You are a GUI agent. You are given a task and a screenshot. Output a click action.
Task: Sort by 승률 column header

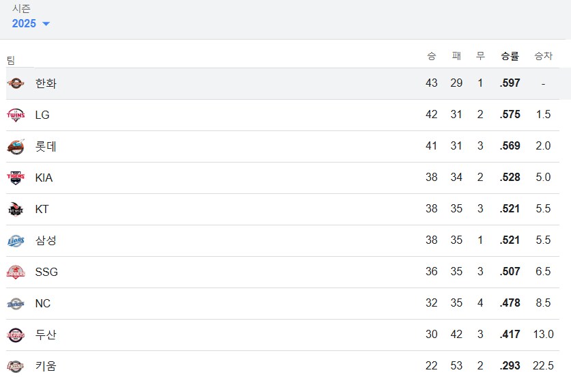[510, 56]
